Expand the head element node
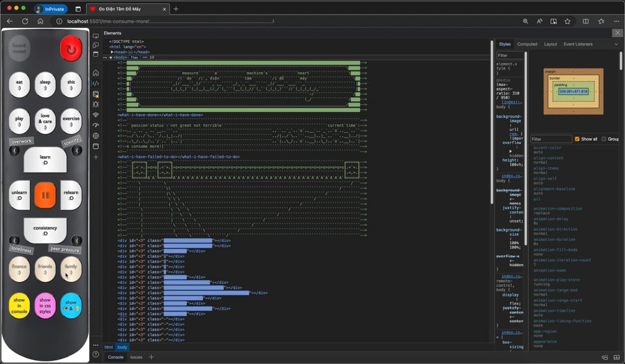 pos(112,52)
